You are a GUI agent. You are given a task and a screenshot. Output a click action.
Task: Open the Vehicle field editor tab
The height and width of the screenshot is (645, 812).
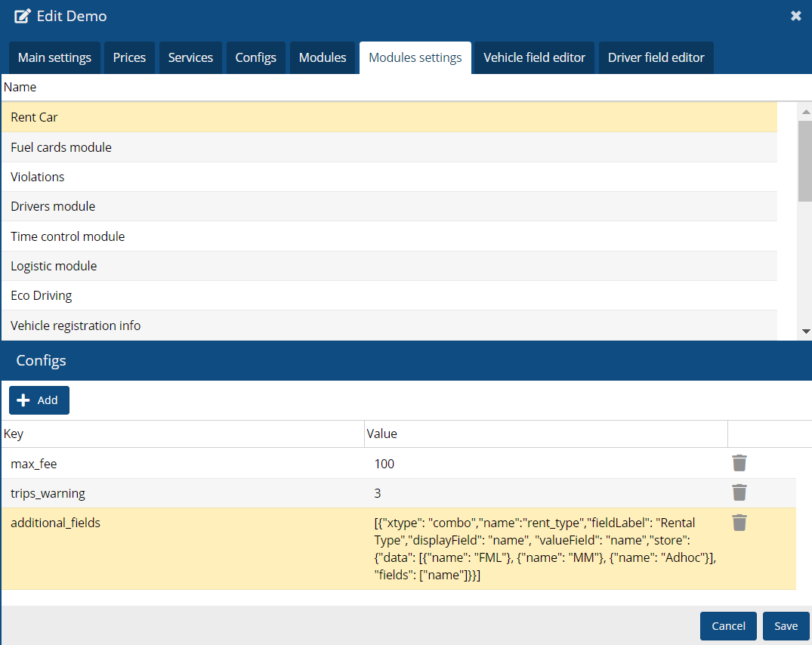coord(534,58)
